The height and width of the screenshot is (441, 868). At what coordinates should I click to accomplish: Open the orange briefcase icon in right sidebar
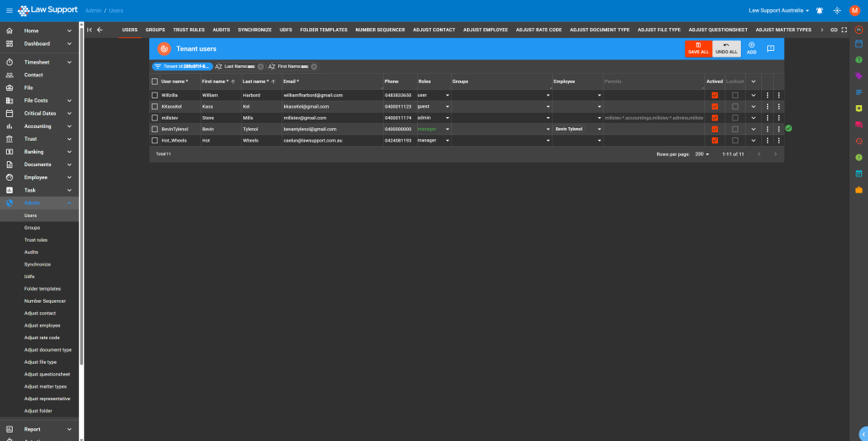coord(859,190)
